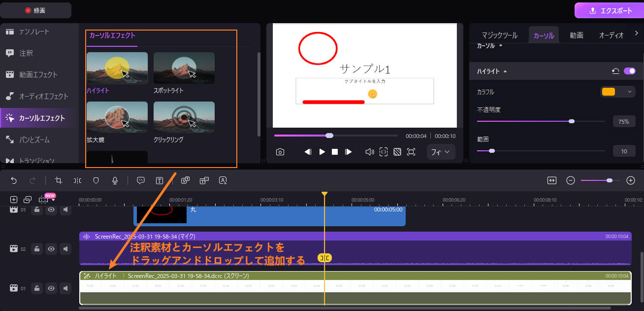Click the microphone voiceover icon

click(115, 180)
